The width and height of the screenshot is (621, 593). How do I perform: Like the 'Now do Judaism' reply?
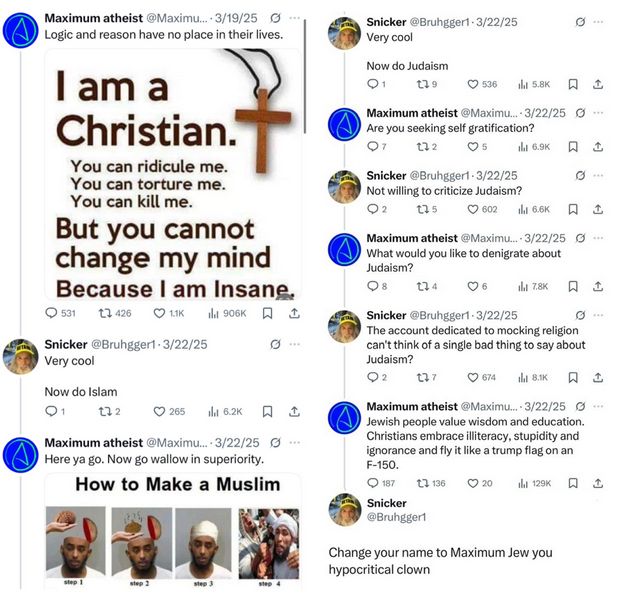coord(474,84)
